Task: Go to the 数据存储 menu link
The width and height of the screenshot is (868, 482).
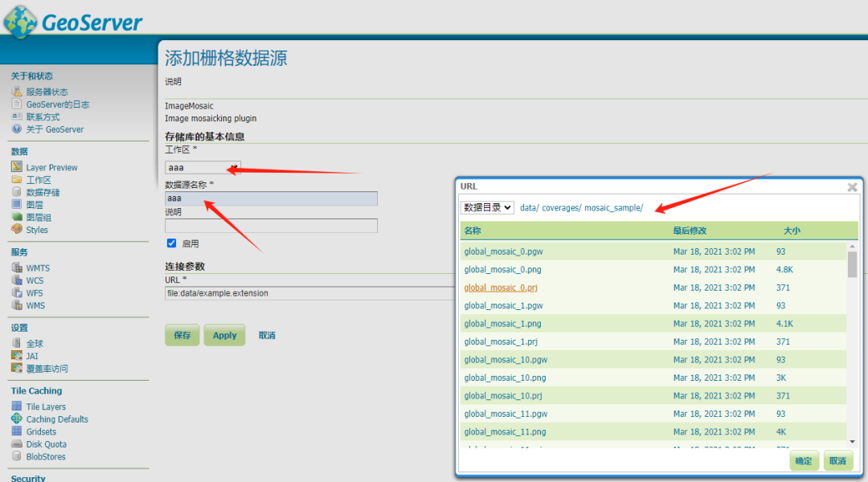Action: click(43, 192)
